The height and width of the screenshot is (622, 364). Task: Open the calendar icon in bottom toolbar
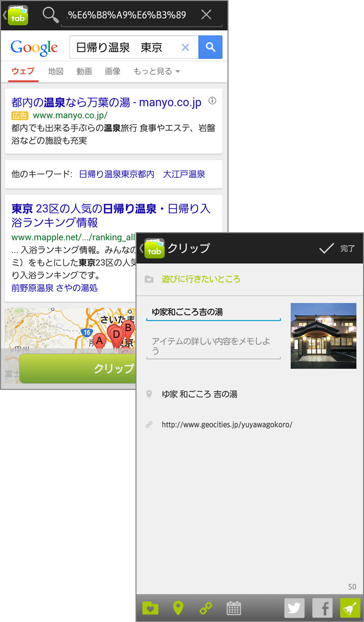coord(234,608)
